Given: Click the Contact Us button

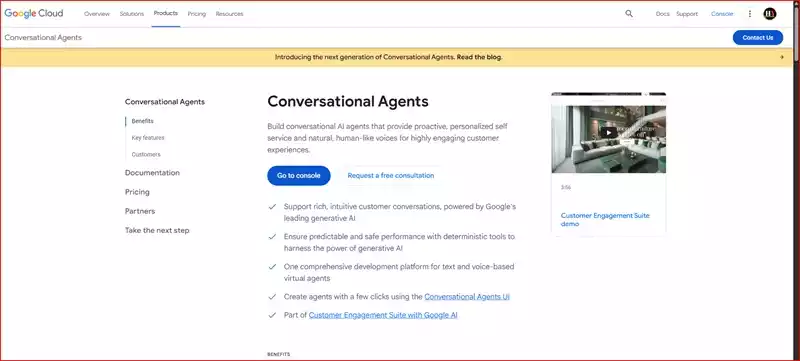Looking at the screenshot, I should point(758,38).
